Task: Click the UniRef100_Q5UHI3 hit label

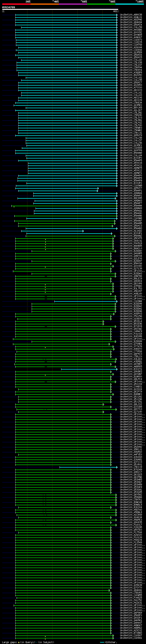Action: [x=131, y=226]
